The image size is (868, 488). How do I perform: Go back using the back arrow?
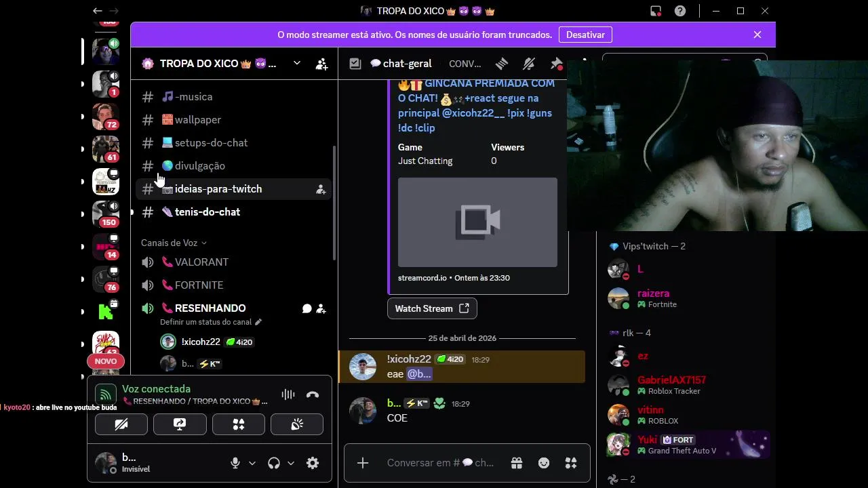point(98,11)
